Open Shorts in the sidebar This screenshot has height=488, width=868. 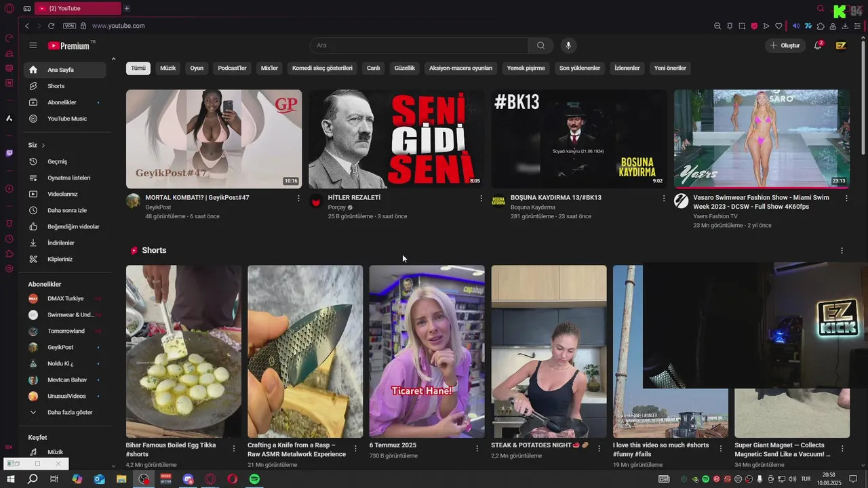[65, 86]
